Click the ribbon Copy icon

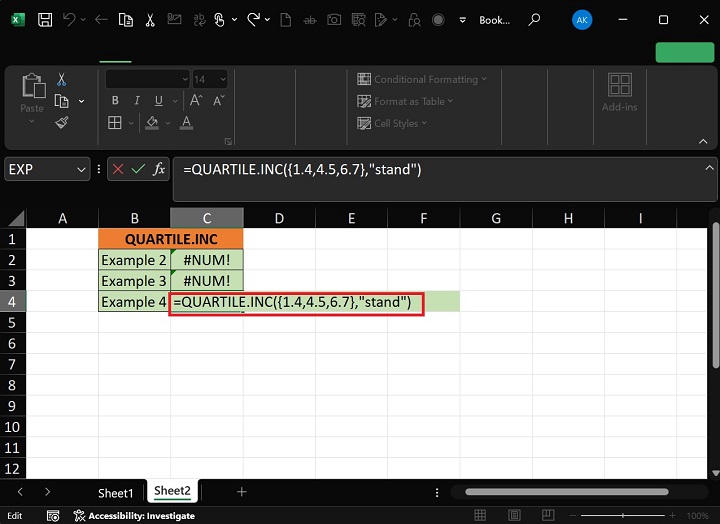[x=62, y=101]
